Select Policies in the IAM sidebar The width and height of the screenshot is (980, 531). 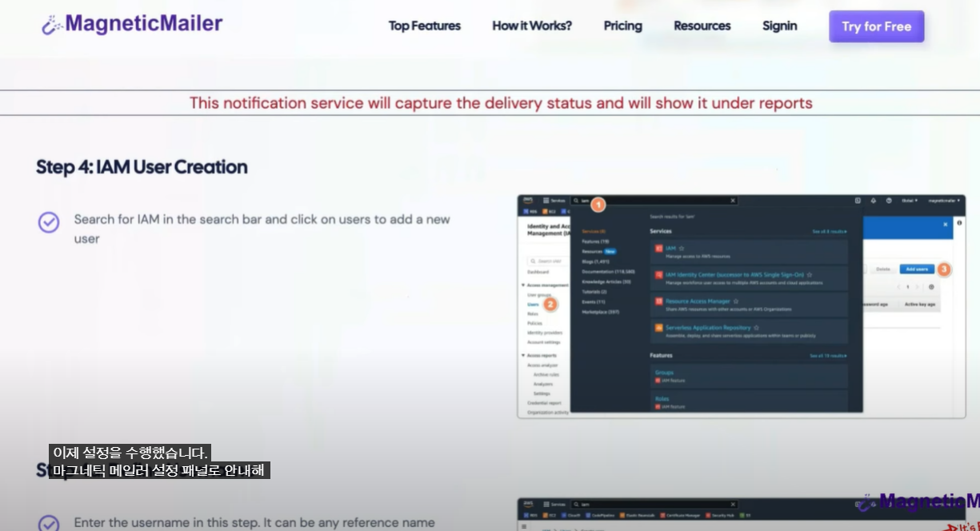point(534,323)
